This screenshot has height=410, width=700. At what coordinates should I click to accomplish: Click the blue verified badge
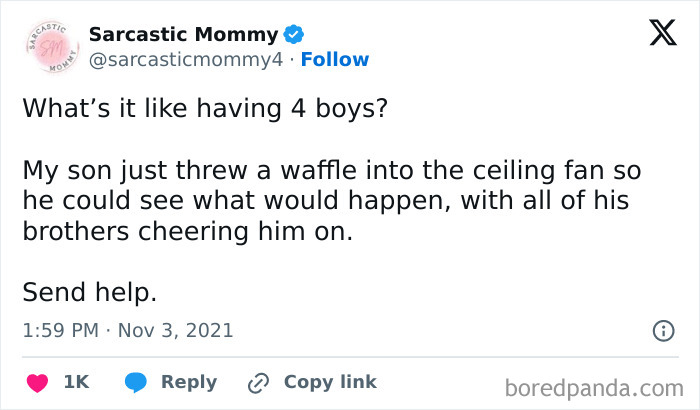293,35
